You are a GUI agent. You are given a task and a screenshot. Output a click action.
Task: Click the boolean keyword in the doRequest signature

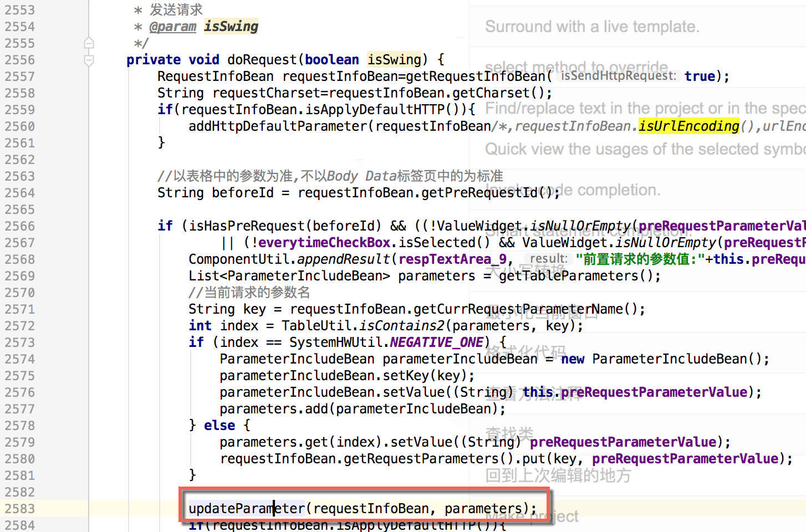point(332,60)
